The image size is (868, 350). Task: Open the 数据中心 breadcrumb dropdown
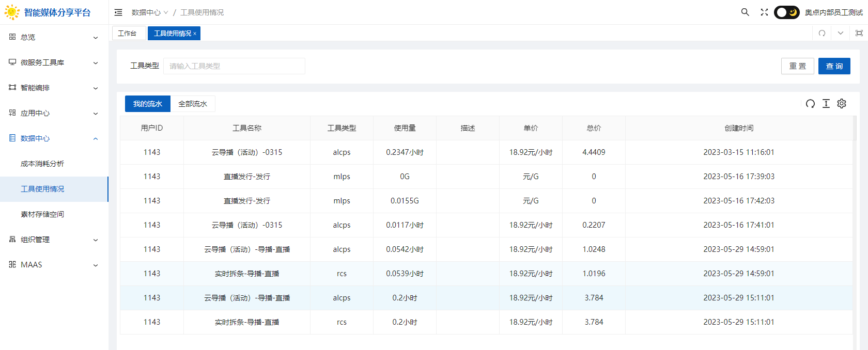[150, 12]
